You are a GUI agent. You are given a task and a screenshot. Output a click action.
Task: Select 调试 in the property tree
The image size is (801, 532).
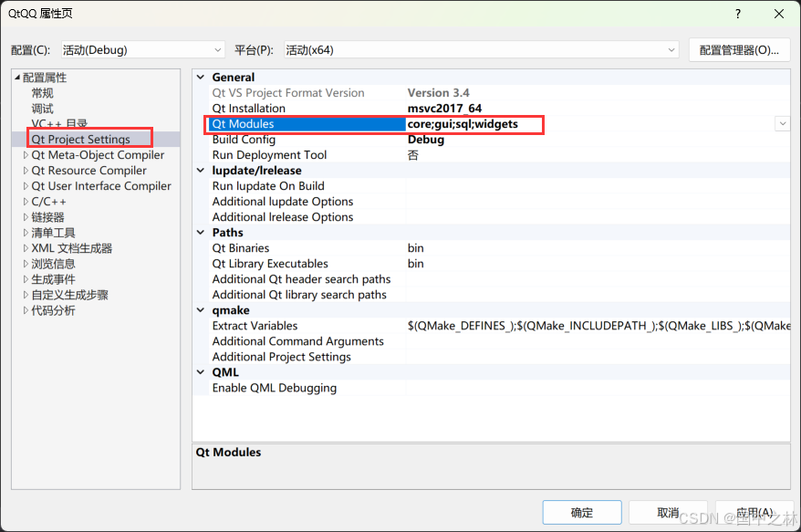point(42,109)
